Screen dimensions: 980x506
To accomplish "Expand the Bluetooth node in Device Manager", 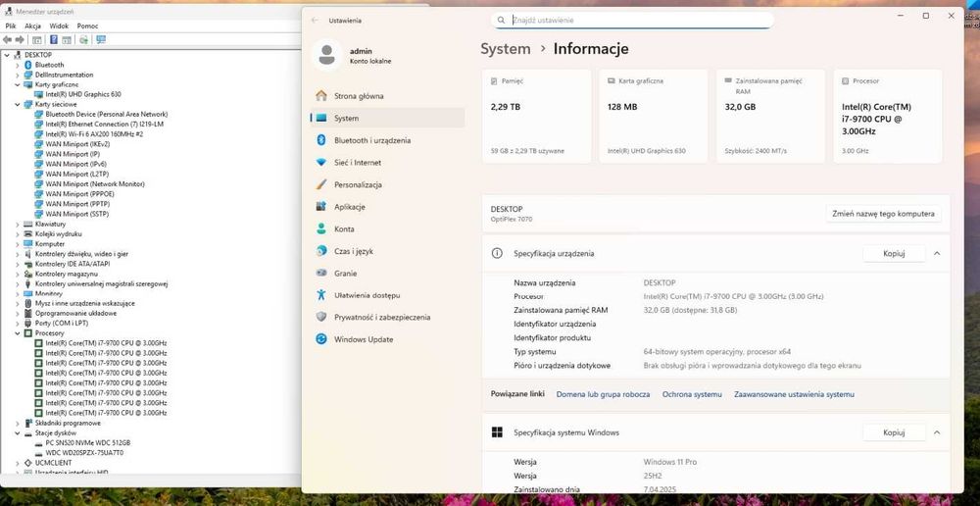I will pyautogui.click(x=18, y=65).
